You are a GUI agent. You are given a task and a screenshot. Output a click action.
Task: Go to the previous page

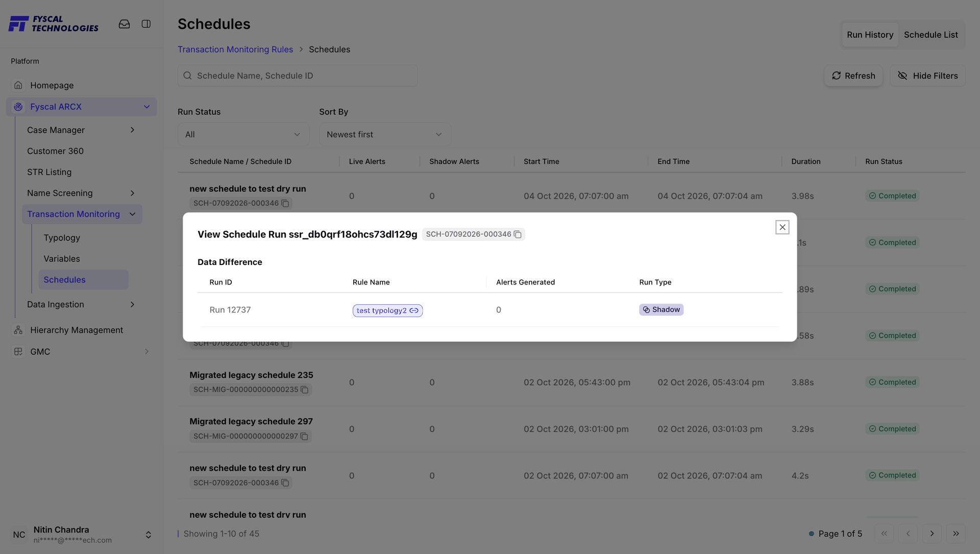pos(908,534)
